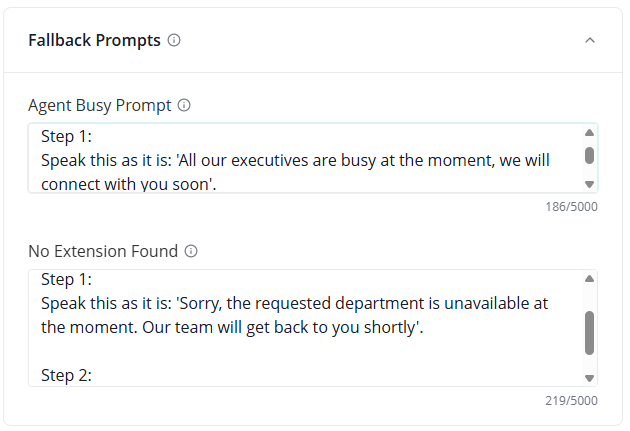The image size is (630, 431).
Task: Click info icon next to No Extension Found
Action: click(x=191, y=251)
